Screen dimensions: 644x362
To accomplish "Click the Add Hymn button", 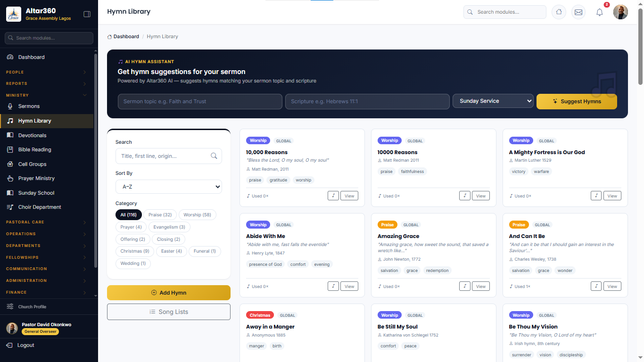I will tap(169, 293).
